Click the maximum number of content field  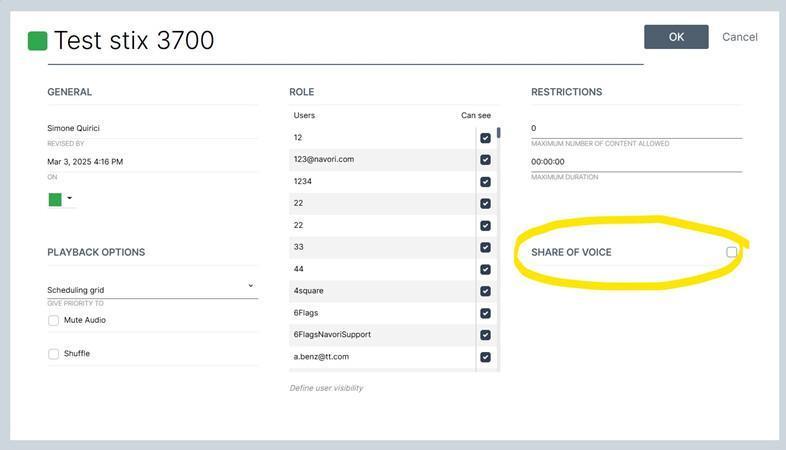[x=637, y=128]
